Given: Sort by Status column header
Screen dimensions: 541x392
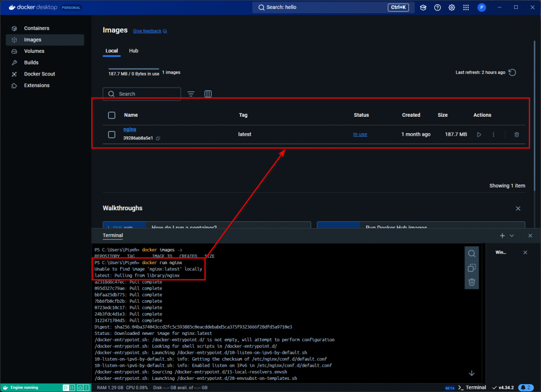Looking at the screenshot, I should pos(361,115).
